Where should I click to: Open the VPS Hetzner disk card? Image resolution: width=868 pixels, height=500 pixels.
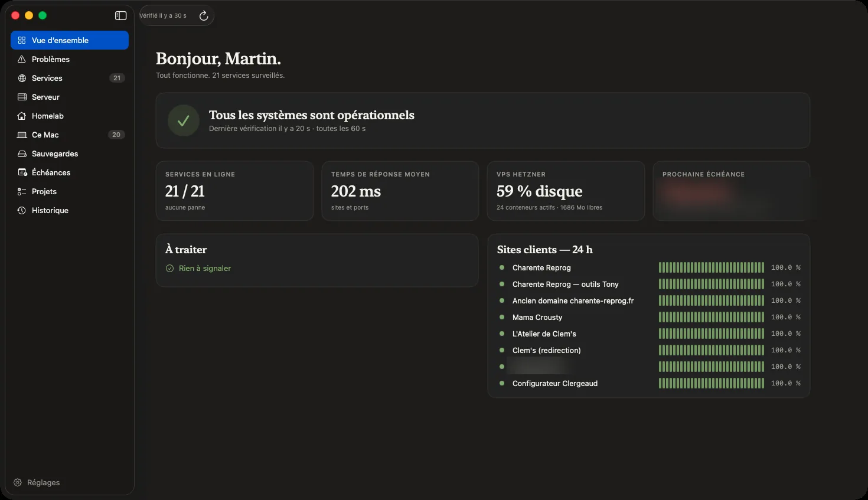[x=566, y=191]
